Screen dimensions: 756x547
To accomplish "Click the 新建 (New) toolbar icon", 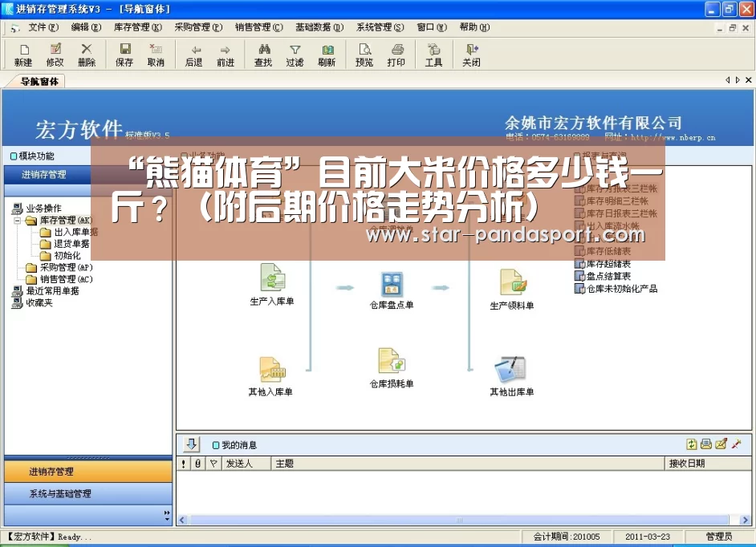I will click(23, 55).
